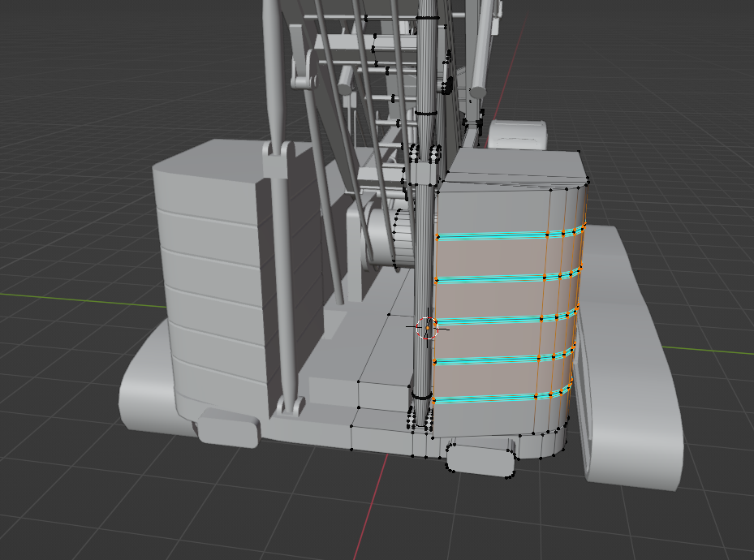
Task: Select the white cab object in background
Action: [518, 135]
